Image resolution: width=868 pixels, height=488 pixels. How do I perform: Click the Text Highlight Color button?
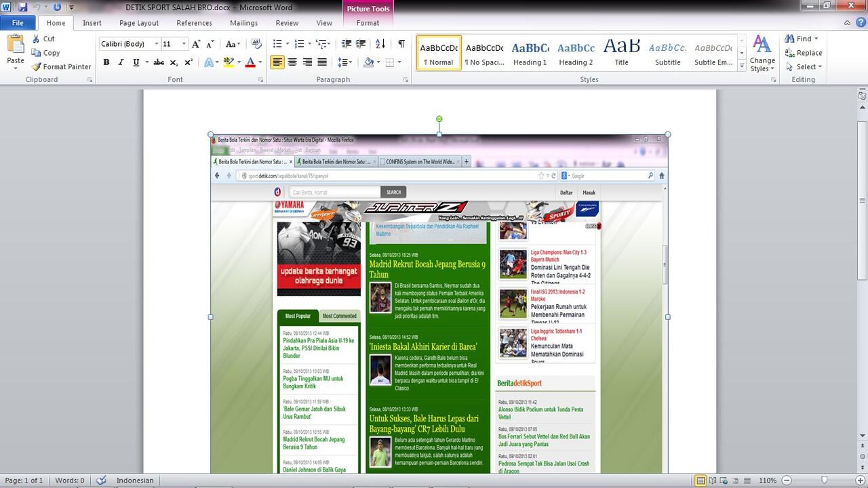(x=229, y=62)
